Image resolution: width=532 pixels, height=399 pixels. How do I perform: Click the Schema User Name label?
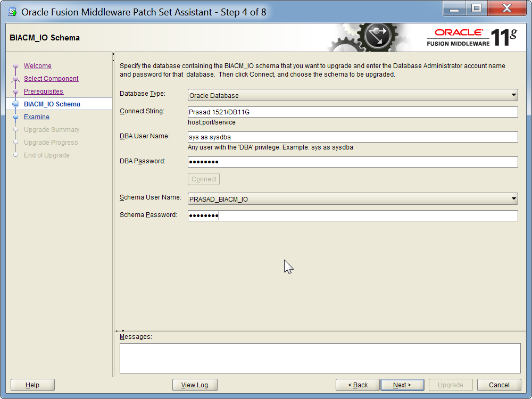[x=151, y=197]
